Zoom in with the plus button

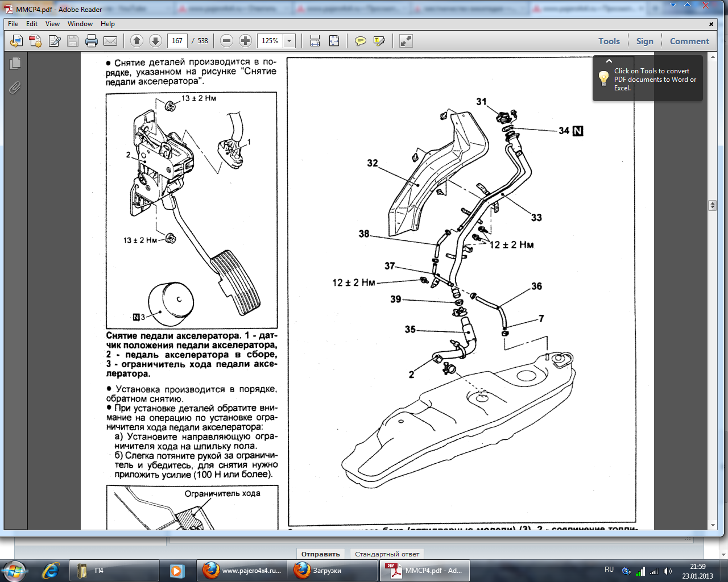coord(245,41)
